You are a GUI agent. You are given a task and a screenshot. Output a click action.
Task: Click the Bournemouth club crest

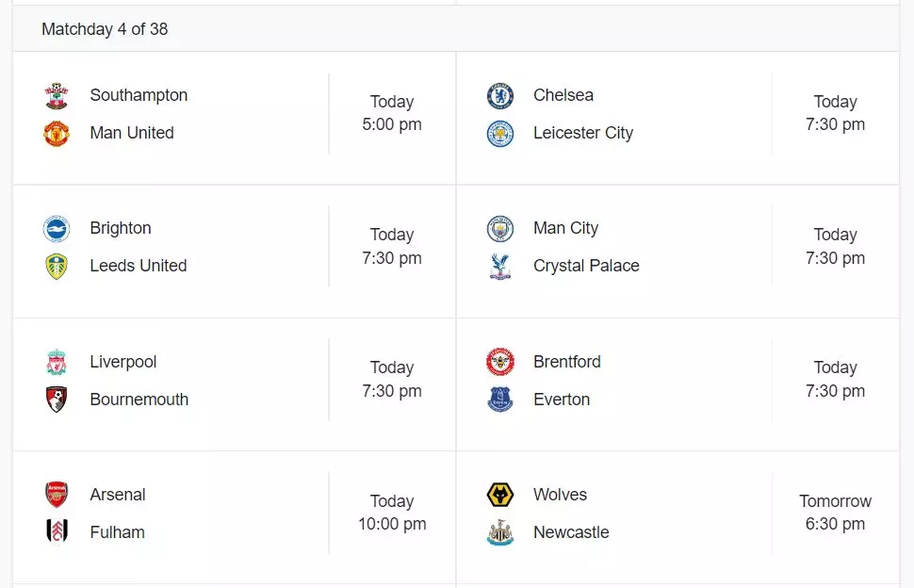[x=57, y=400]
